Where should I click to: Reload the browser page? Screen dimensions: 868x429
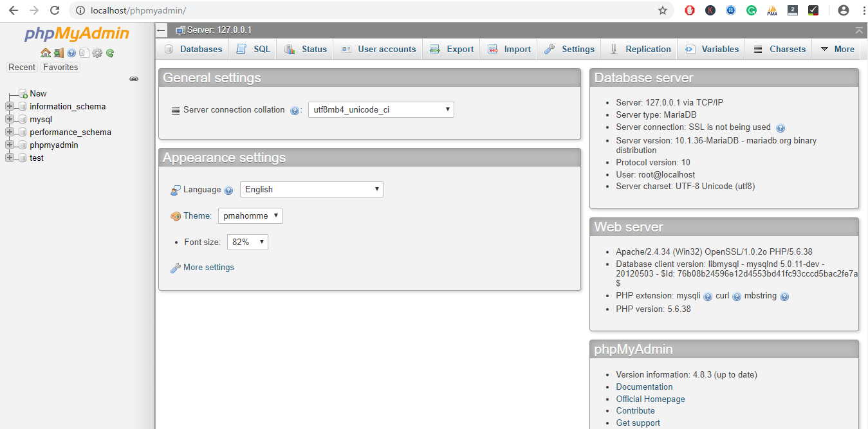click(x=55, y=10)
